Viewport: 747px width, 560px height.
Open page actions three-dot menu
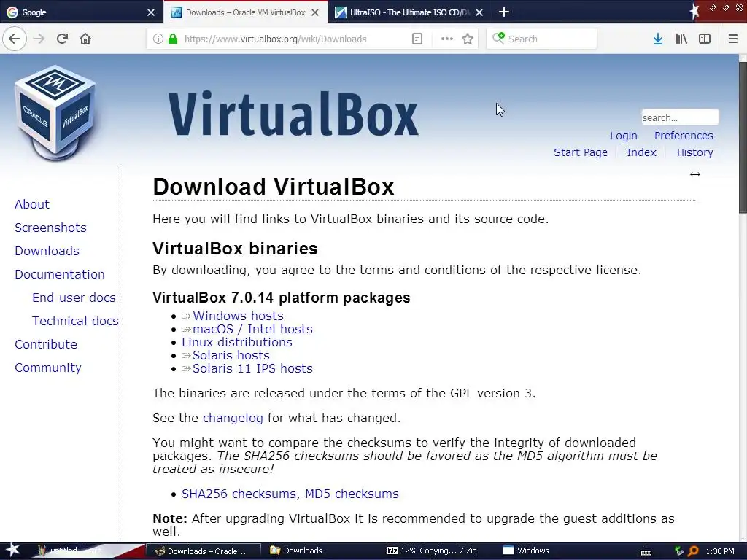click(x=447, y=39)
